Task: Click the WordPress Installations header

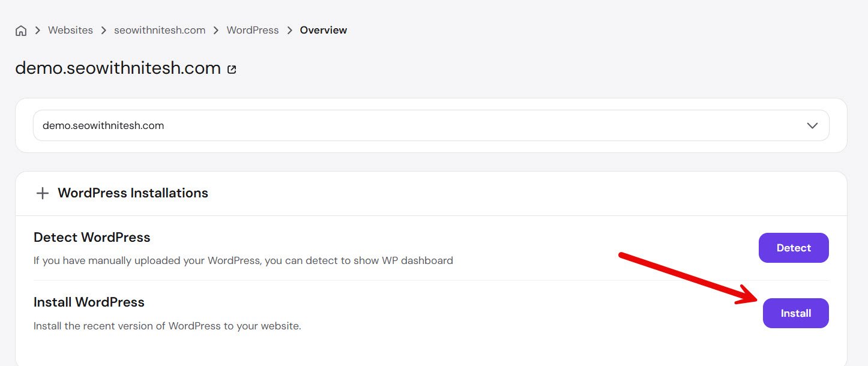Action: tap(133, 193)
